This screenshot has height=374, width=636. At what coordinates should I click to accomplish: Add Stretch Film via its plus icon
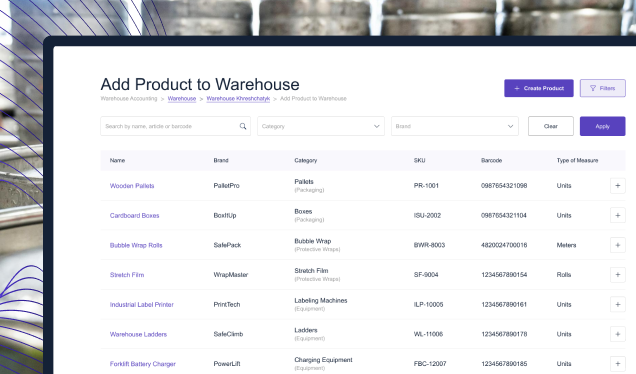tap(617, 275)
